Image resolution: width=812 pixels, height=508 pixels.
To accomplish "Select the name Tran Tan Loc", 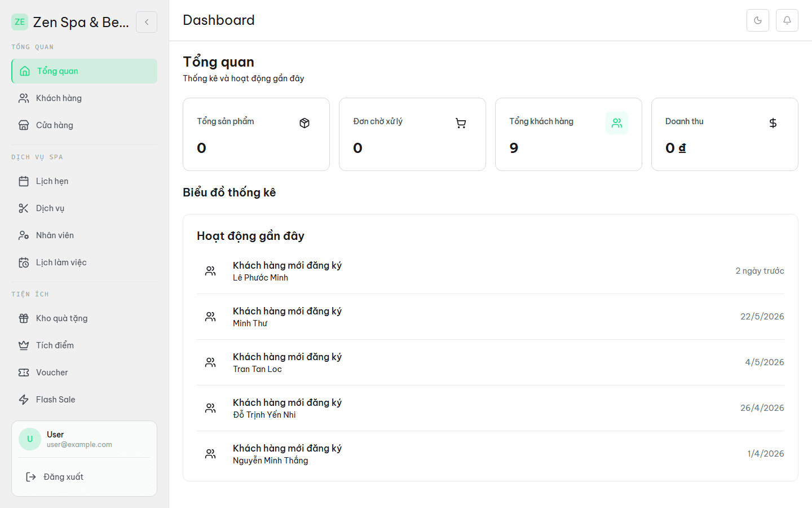I will tap(257, 369).
